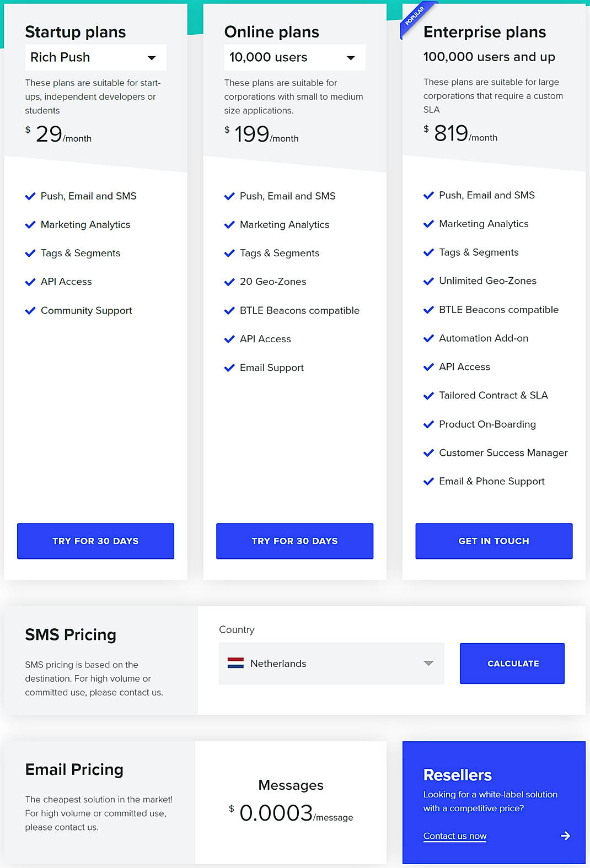Expand the Netherlands country selector

pyautogui.click(x=331, y=664)
